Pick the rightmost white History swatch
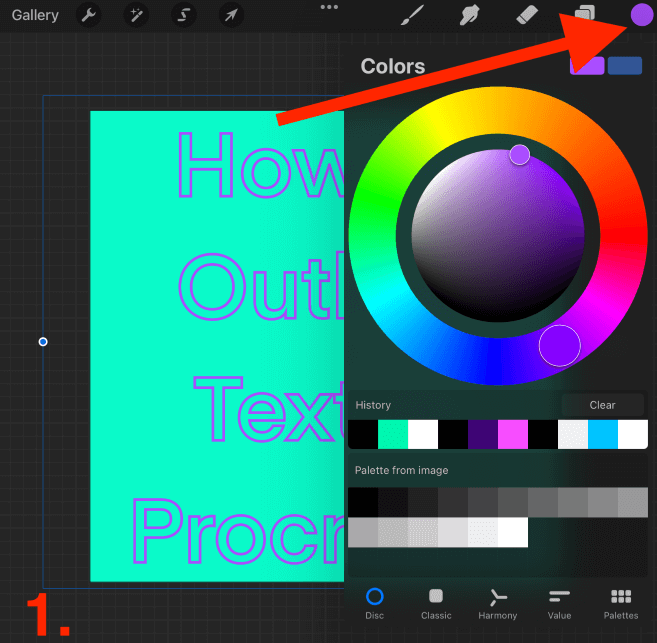The width and height of the screenshot is (657, 643). coord(633,434)
